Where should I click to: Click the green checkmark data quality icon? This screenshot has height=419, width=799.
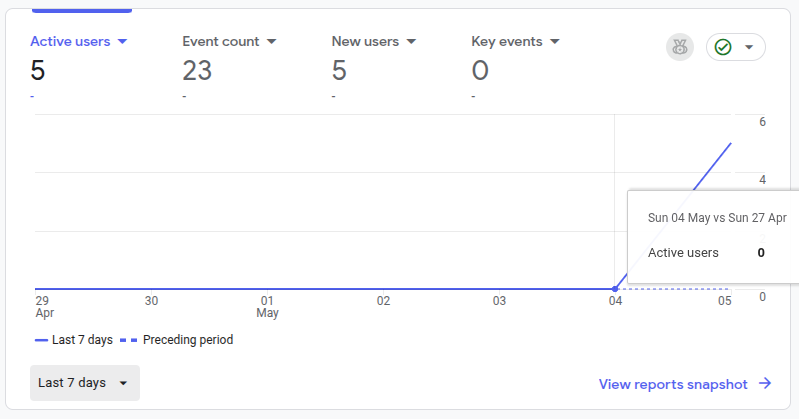pyautogui.click(x=723, y=47)
